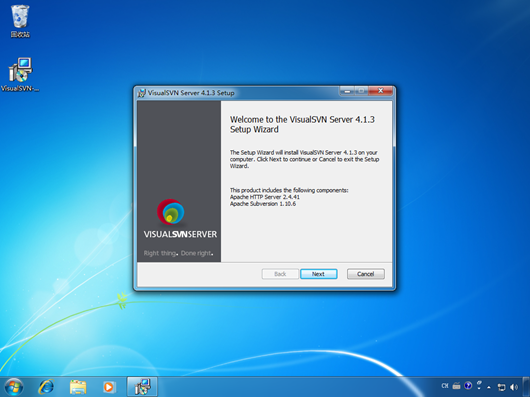Open the Windows Start menu

click(x=14, y=387)
